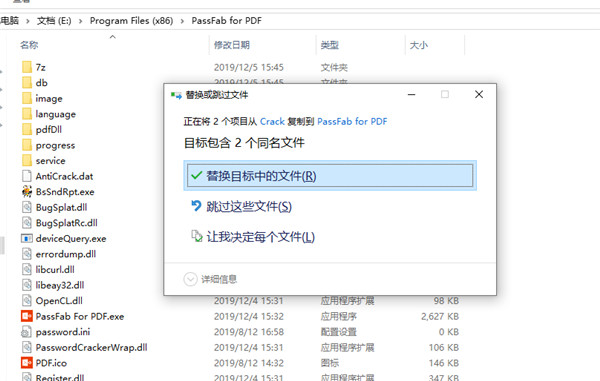Image resolution: width=600 pixels, height=381 pixels.
Task: Click the BsSndRpt.exe bug icon
Action: tap(27, 192)
